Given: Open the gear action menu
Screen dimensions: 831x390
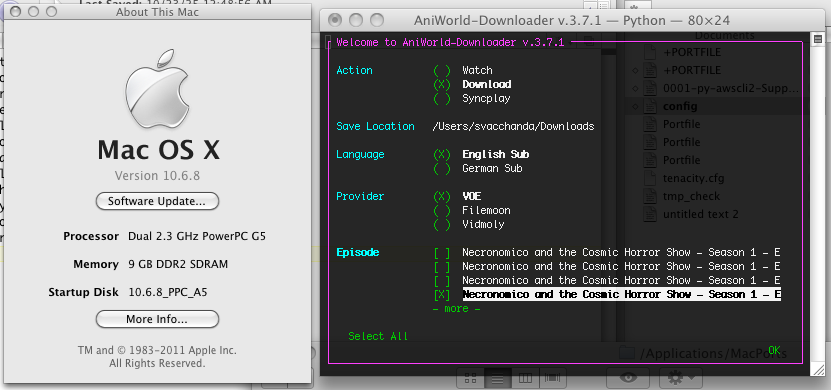Looking at the screenshot, I should pos(681,378).
